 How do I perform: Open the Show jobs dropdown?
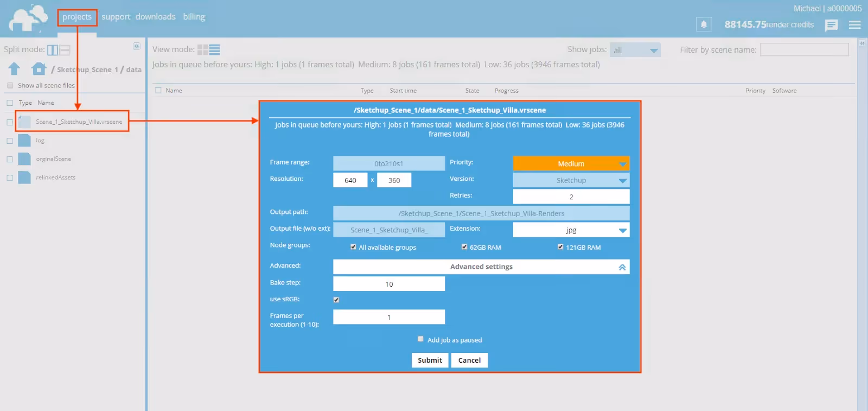(635, 50)
